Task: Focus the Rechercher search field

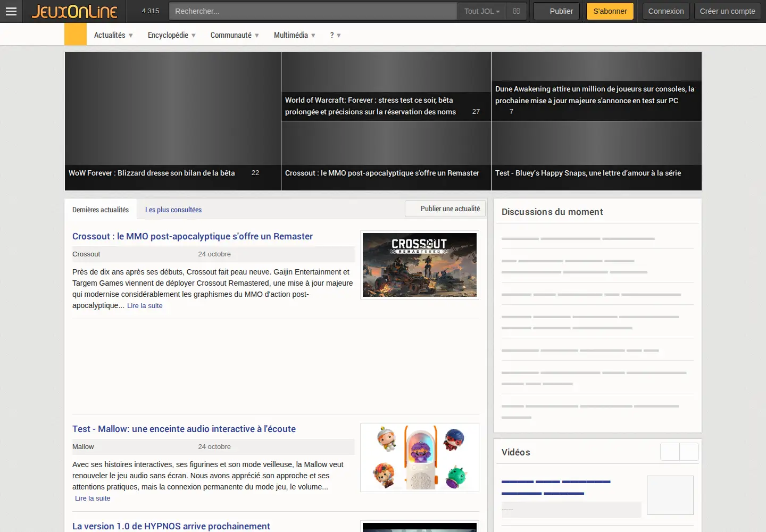Action: tap(313, 11)
